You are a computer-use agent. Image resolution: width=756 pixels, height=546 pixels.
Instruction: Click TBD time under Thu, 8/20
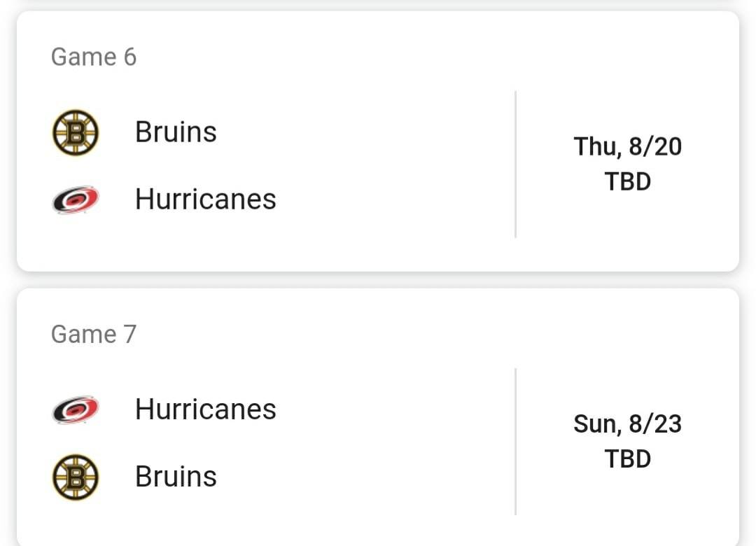[627, 181]
